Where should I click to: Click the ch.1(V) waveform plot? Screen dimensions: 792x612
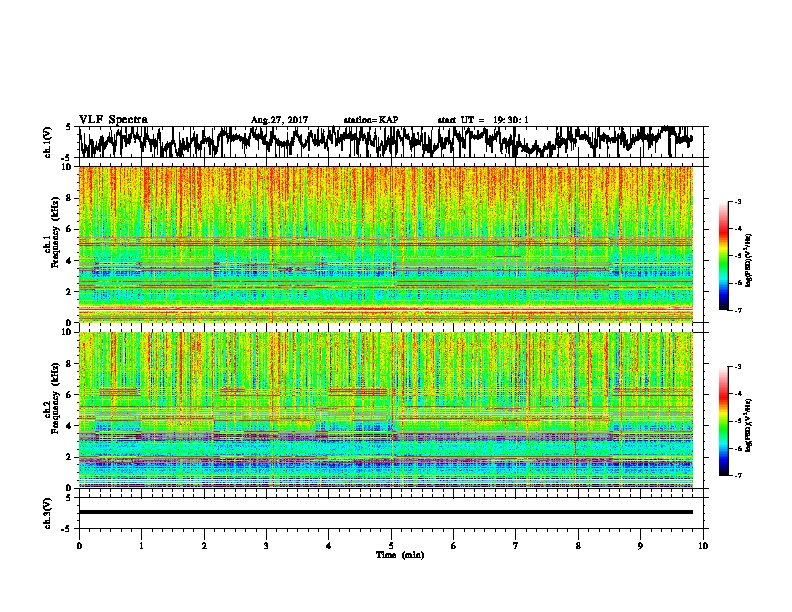coord(391,142)
